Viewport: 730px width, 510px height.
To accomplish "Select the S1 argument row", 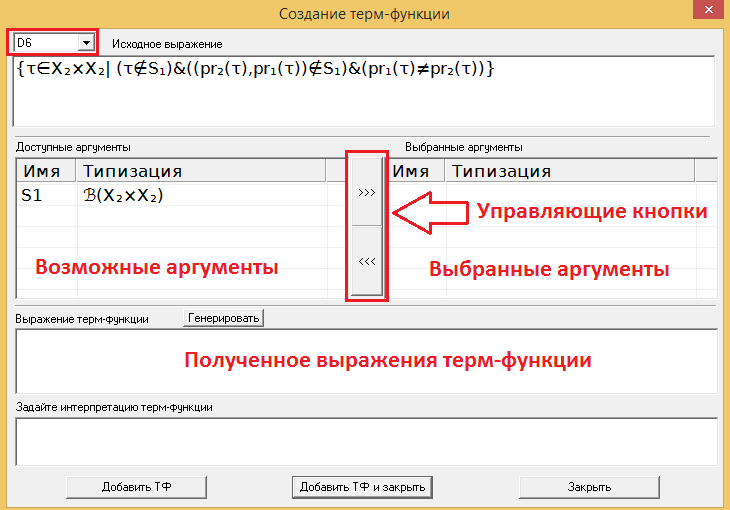I will click(33, 196).
